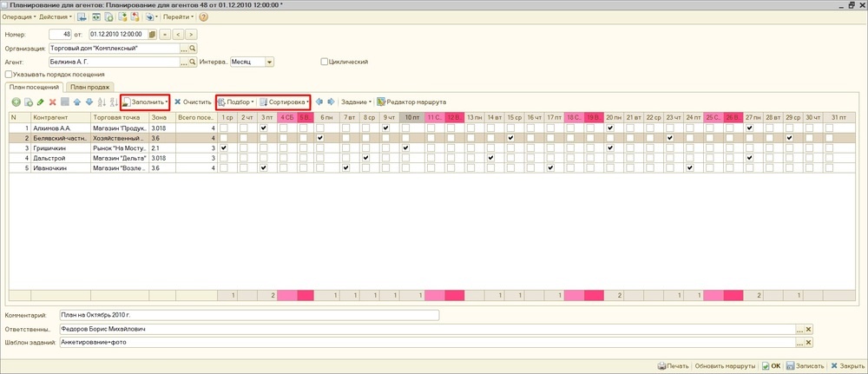Switch to the План продаж tab
868x374 pixels.
[x=90, y=87]
